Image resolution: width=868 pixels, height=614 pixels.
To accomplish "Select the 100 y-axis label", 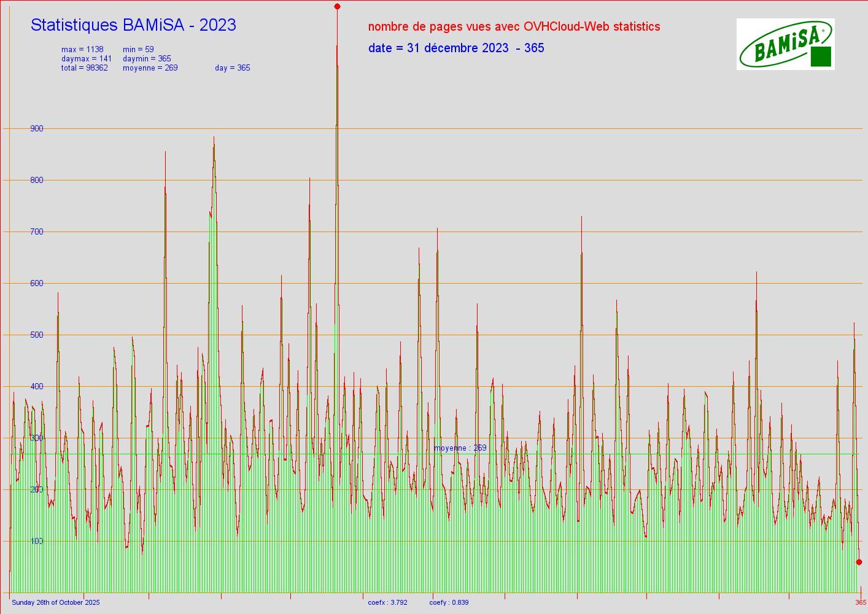I will click(37, 541).
